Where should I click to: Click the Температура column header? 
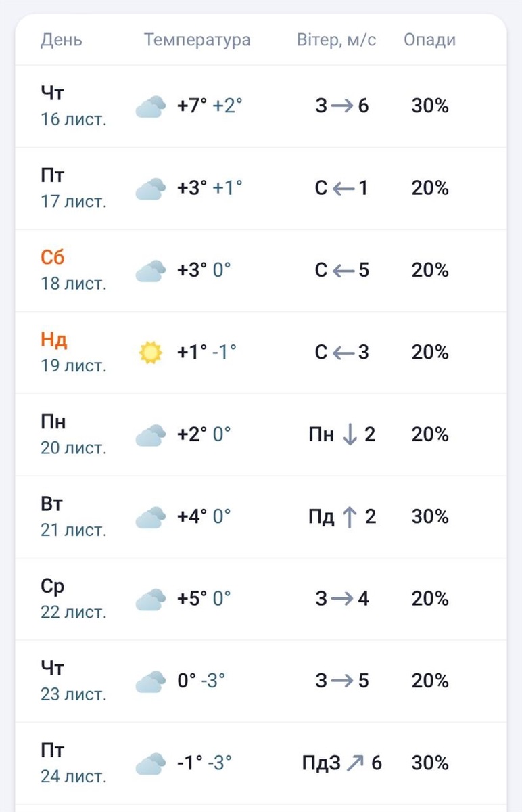[x=197, y=39]
